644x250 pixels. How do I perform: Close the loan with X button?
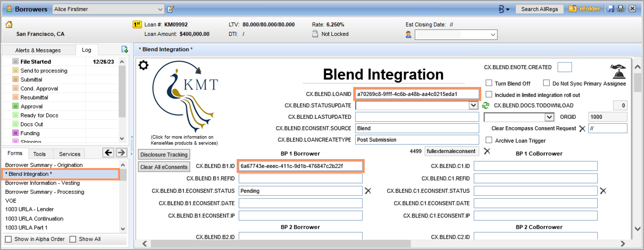(632, 9)
